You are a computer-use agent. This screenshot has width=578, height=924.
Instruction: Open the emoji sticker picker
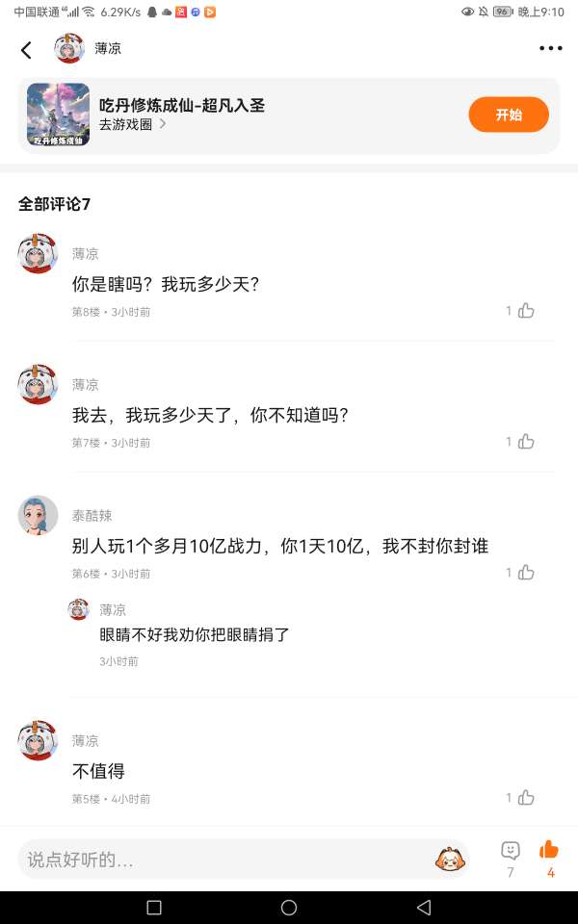pyautogui.click(x=448, y=859)
